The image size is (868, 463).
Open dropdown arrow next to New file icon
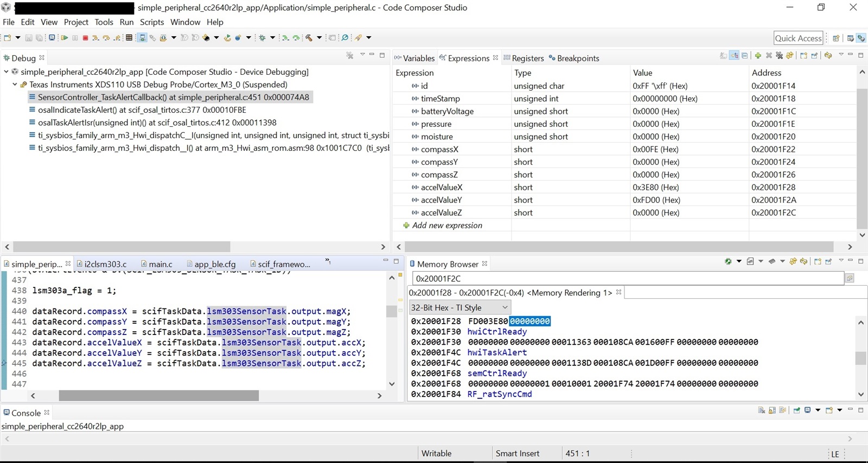coord(18,37)
